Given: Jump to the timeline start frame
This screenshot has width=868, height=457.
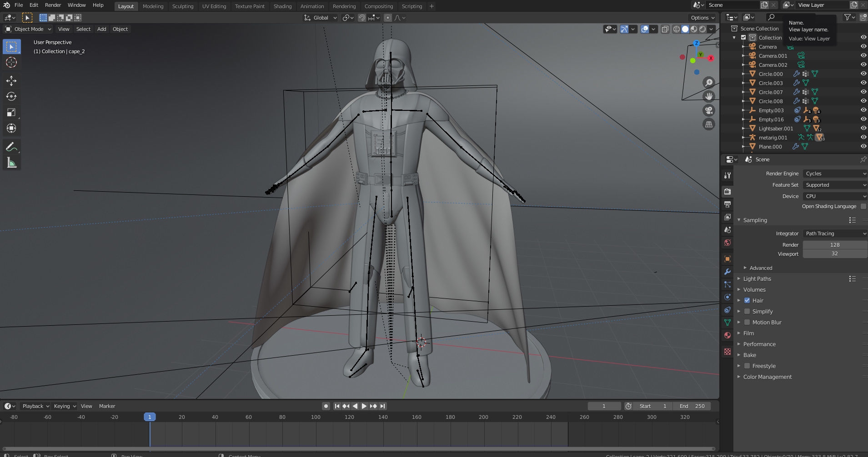Looking at the screenshot, I should [337, 406].
